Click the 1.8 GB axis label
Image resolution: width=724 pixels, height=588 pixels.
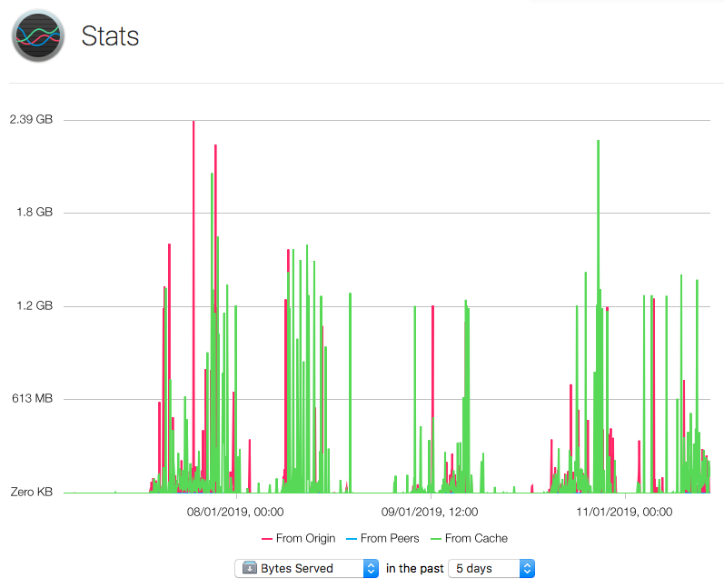click(35, 212)
